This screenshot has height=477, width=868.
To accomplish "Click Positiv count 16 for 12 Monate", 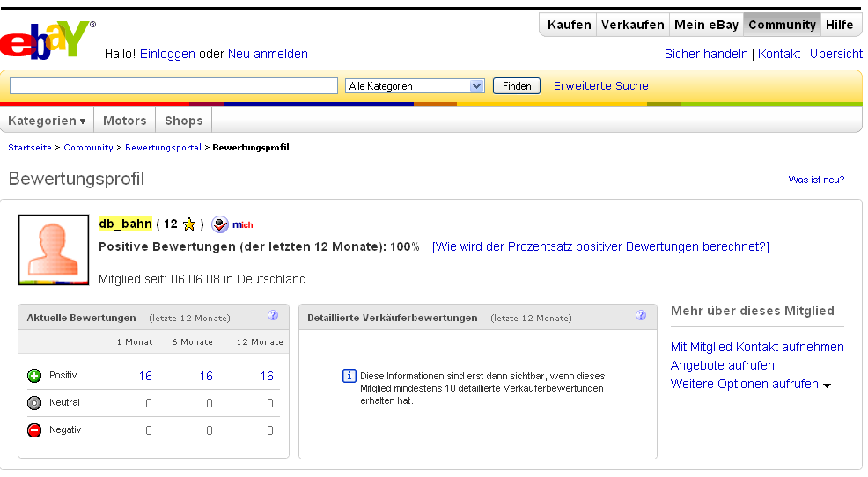I will [268, 377].
